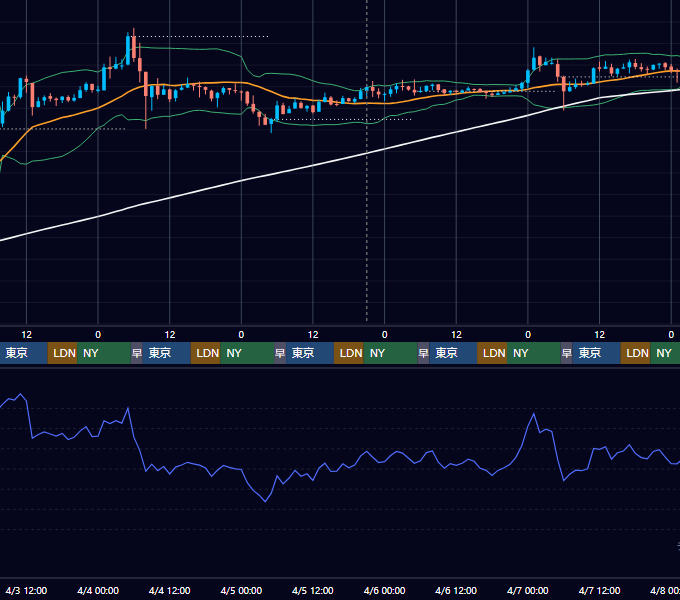
Task: Select the NY session block starting 4/6
Action: pyautogui.click(x=534, y=353)
